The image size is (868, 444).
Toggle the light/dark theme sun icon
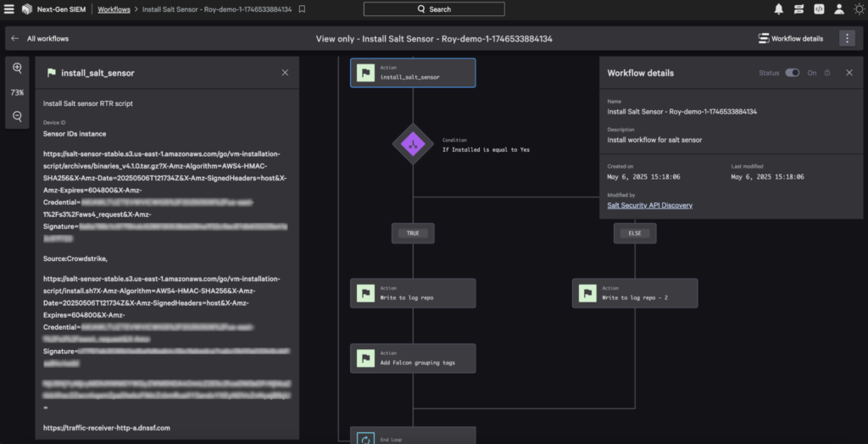tap(858, 9)
